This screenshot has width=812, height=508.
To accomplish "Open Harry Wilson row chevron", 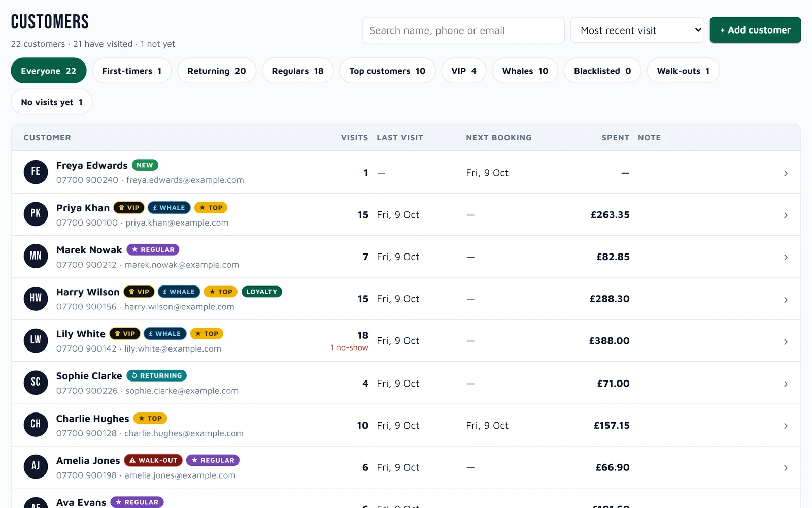I will click(786, 300).
